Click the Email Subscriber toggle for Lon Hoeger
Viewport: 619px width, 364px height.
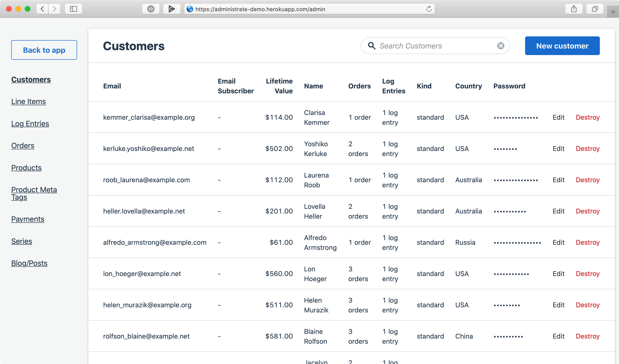pyautogui.click(x=219, y=273)
